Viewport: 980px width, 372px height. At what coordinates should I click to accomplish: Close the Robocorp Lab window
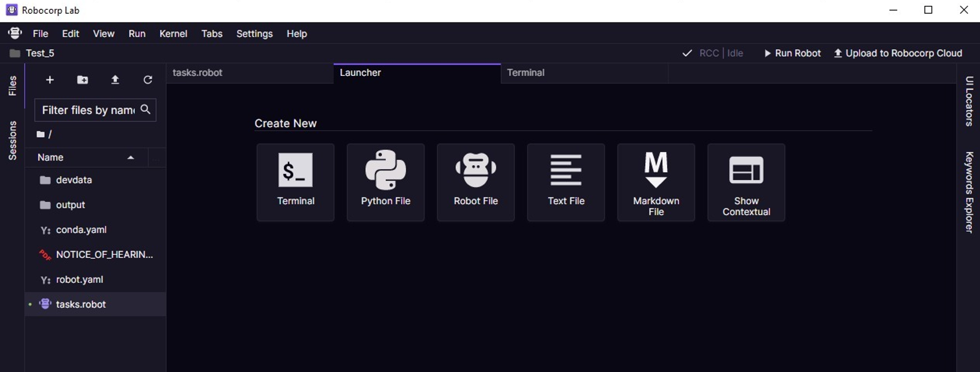(x=964, y=10)
